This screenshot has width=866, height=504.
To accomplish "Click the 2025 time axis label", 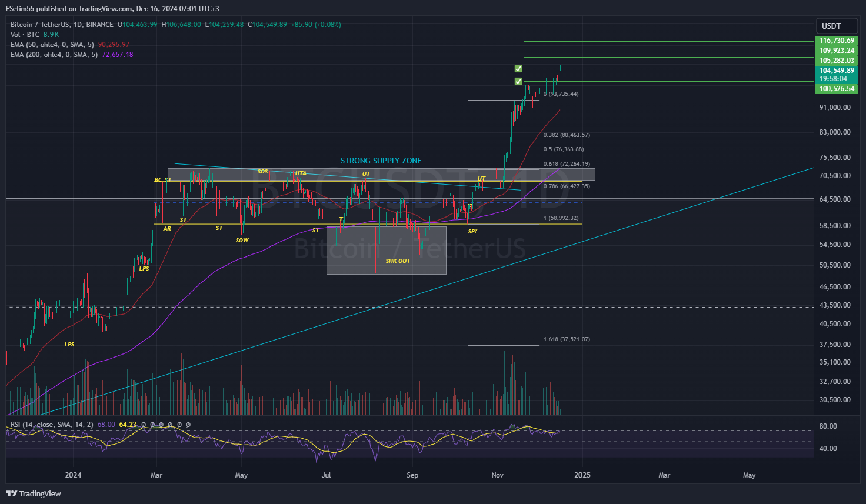I will click(x=582, y=475).
